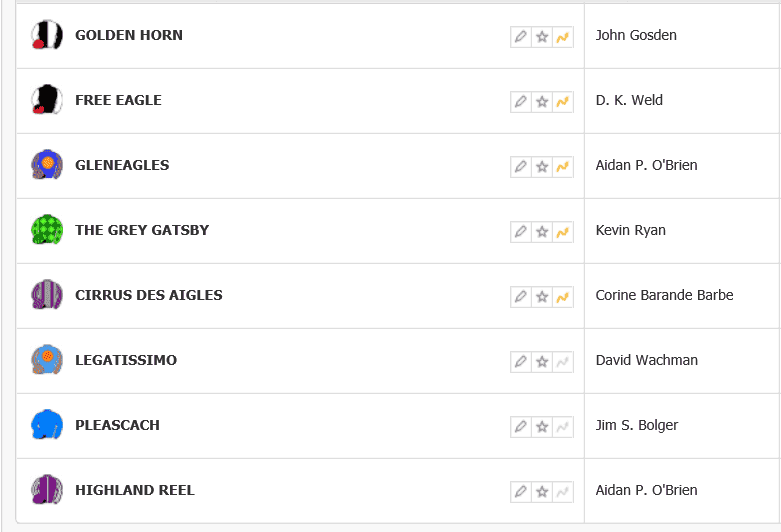
Task: Click The Grey Gatsby green silks image
Action: [46, 230]
